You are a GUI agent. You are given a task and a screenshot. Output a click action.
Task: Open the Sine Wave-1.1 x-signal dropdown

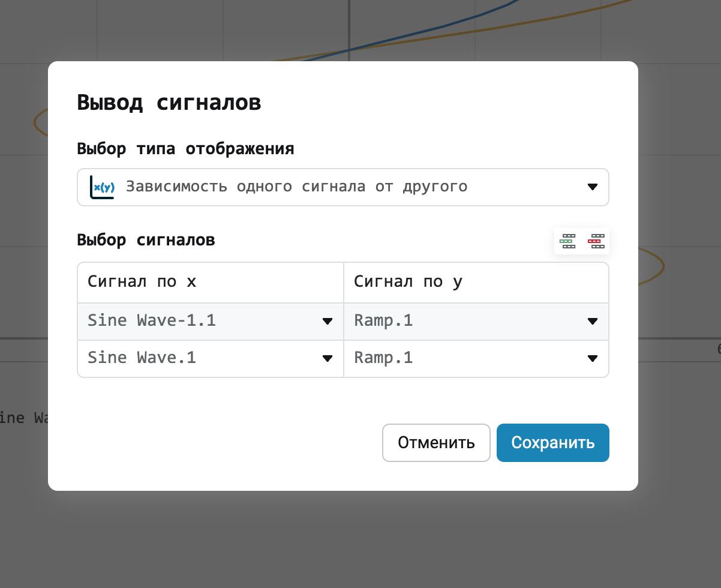(211, 321)
